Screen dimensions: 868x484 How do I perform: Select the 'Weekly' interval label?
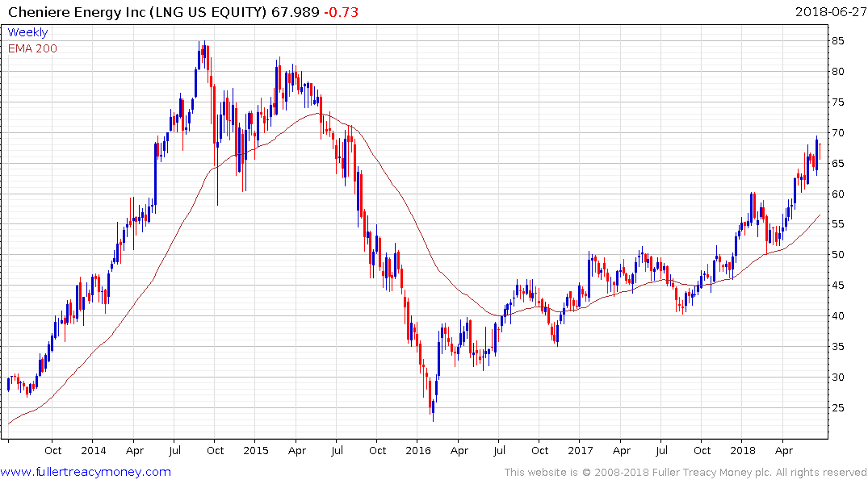pyautogui.click(x=27, y=32)
